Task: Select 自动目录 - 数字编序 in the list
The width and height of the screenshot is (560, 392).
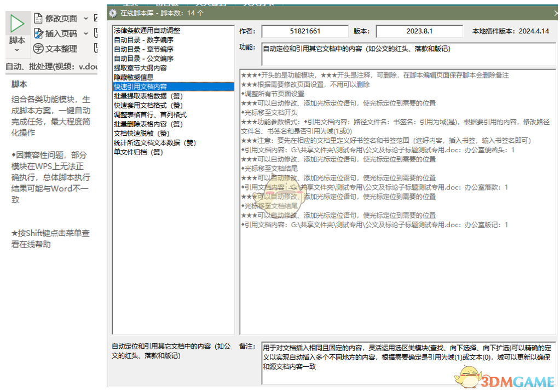Action: [143, 40]
